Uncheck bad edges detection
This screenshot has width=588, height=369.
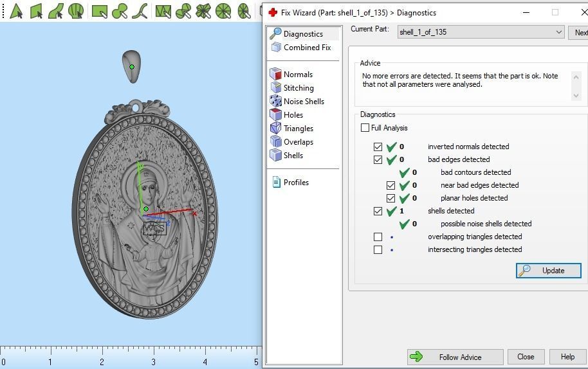click(x=378, y=159)
